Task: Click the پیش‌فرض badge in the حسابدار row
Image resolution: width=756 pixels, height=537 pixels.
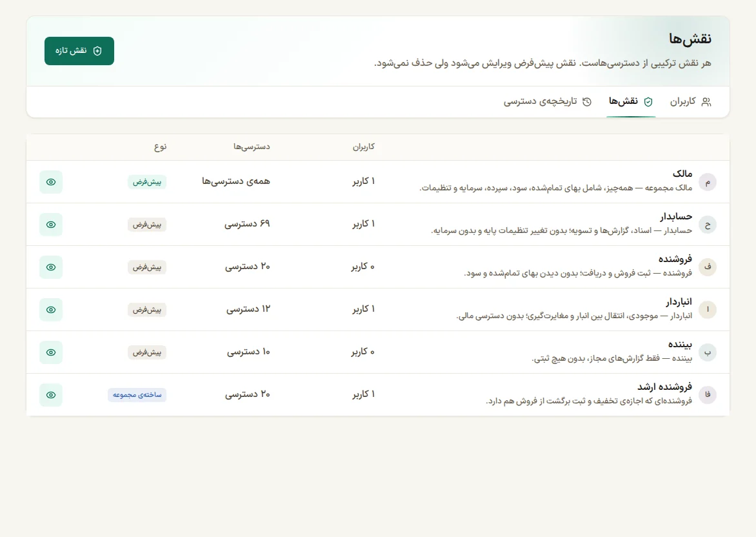Action: (x=147, y=225)
